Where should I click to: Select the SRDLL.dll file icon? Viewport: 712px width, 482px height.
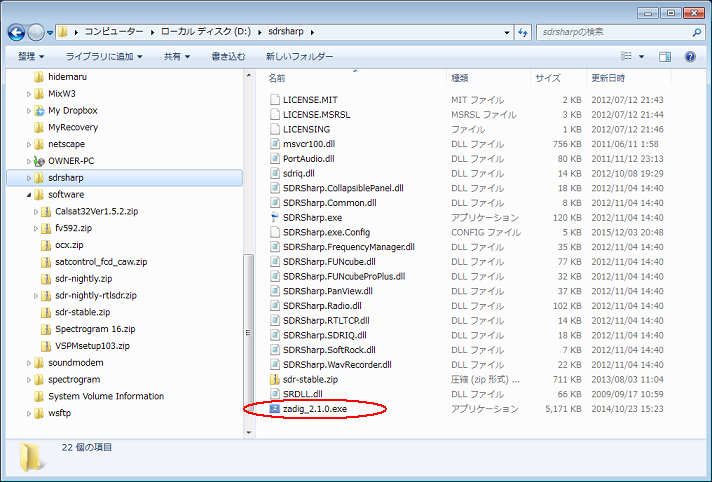point(275,394)
